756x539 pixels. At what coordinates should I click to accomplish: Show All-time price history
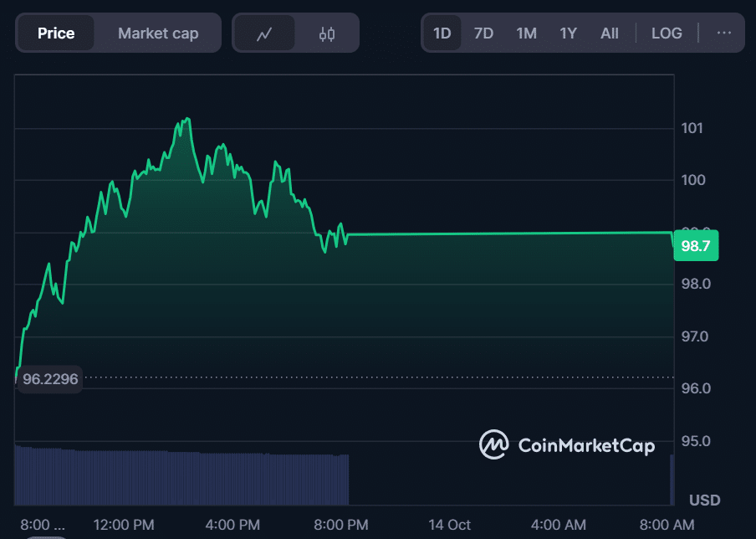(x=610, y=33)
